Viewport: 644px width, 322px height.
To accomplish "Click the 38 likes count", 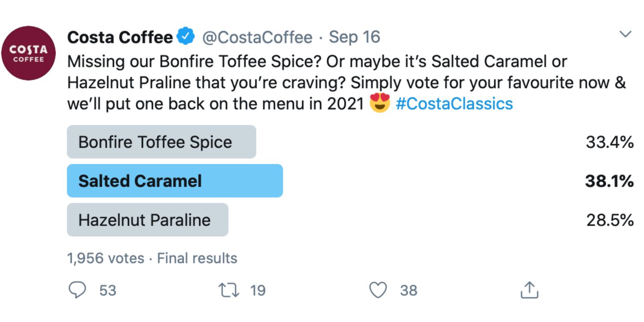I will coord(408,291).
